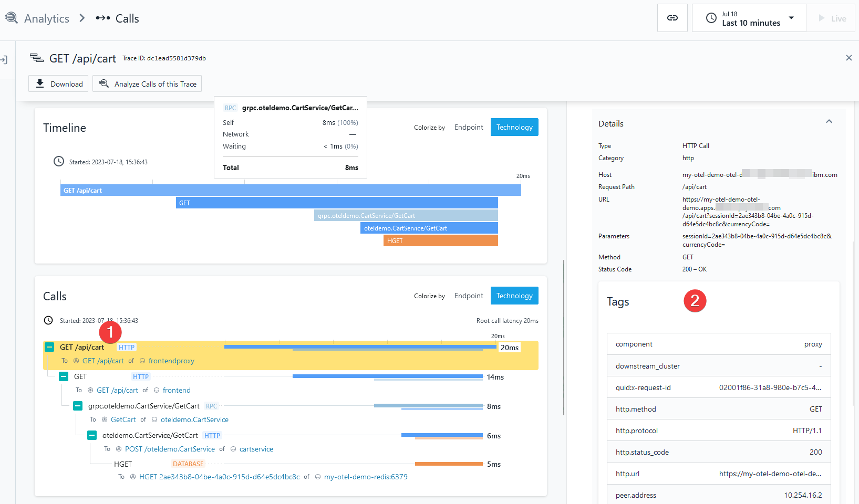Click the component proxy tag row
This screenshot has height=504, width=859.
[x=719, y=344]
